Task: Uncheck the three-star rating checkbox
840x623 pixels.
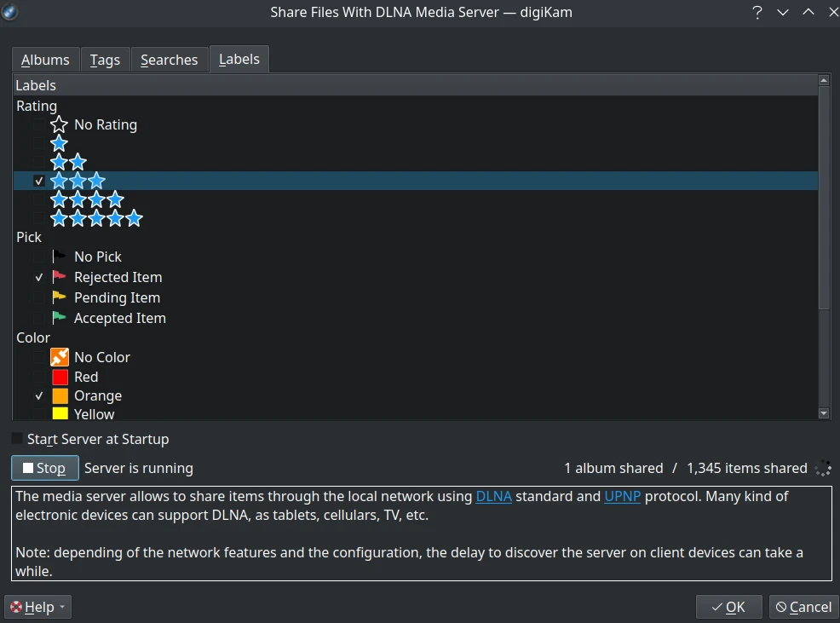Action: [38, 182]
